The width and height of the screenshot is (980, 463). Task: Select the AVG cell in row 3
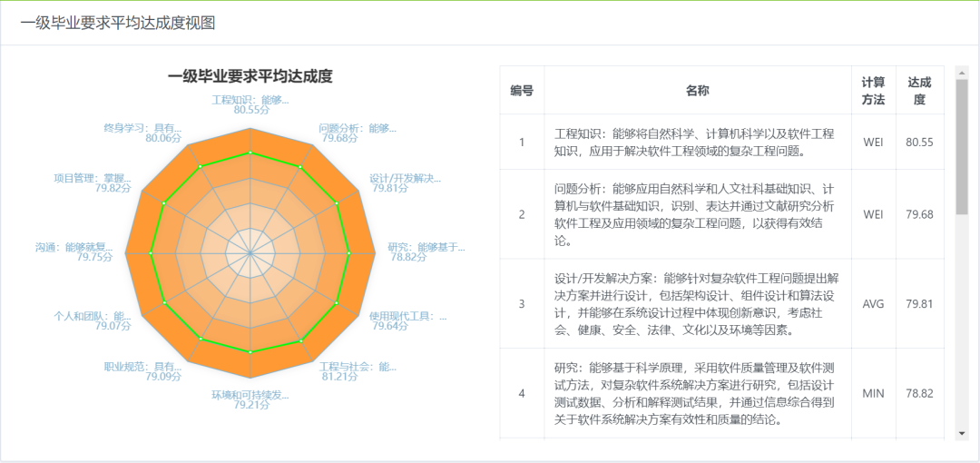click(x=873, y=304)
